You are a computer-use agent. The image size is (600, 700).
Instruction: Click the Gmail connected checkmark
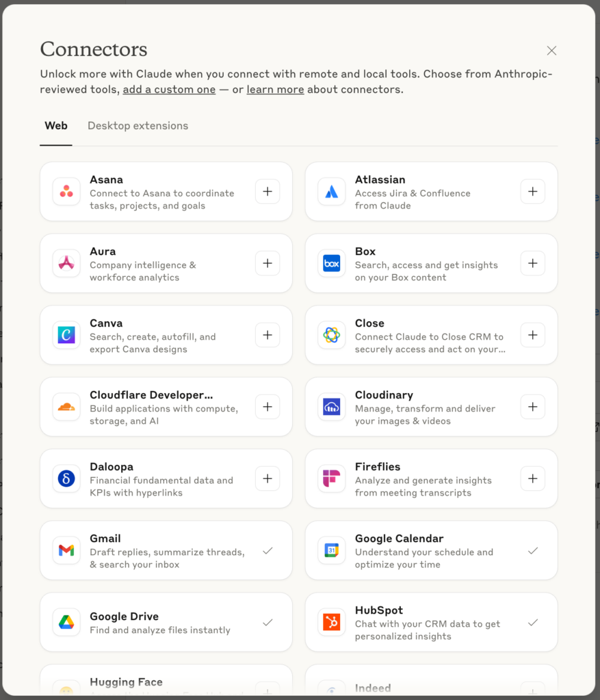(268, 551)
